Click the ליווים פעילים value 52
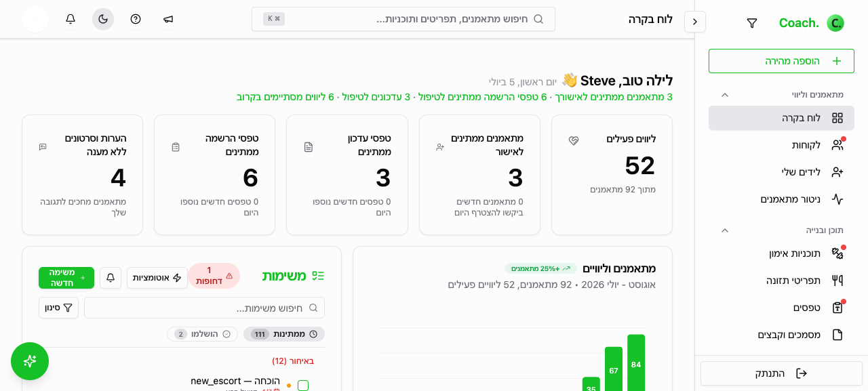868x391 pixels. pos(640,165)
